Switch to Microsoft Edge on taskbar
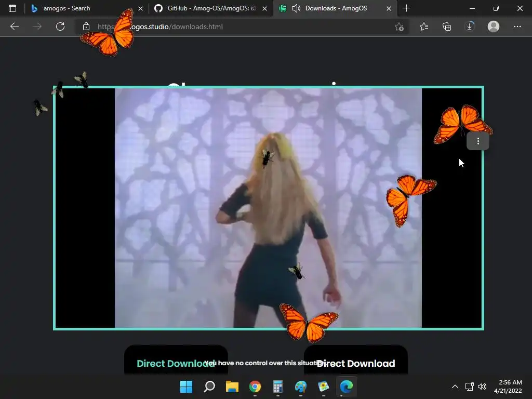Screen dimensions: 532x399 pos(347,387)
